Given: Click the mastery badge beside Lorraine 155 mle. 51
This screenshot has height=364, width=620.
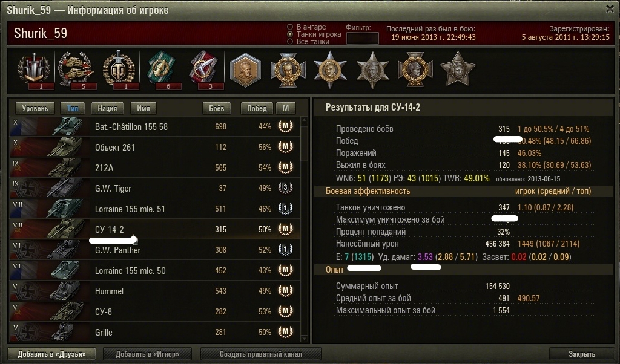Looking at the screenshot, I should click(286, 209).
